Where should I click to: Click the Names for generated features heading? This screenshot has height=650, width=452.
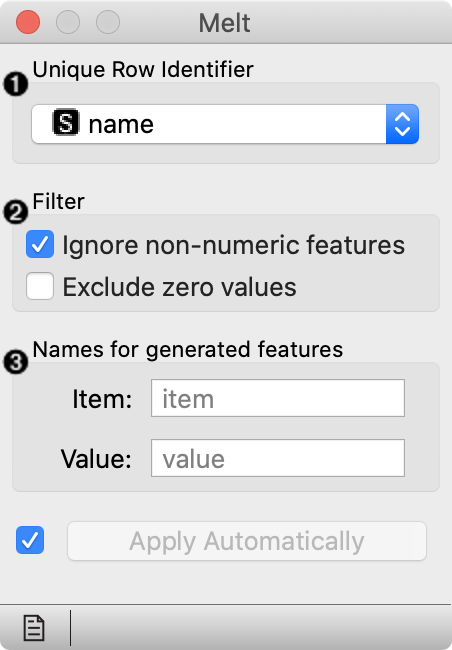click(187, 349)
